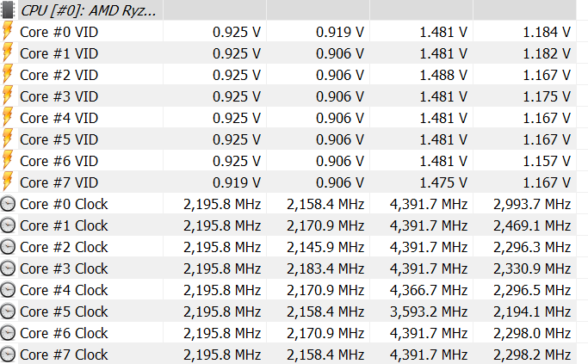Click the clock icon for Core #7 Clock
Viewport: 588px width, 364px height.
click(x=9, y=355)
